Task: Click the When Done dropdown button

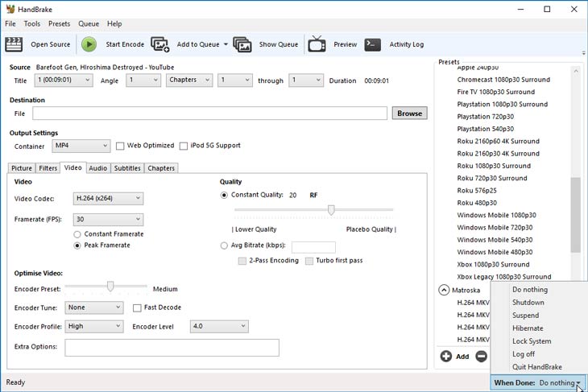Action: point(538,382)
